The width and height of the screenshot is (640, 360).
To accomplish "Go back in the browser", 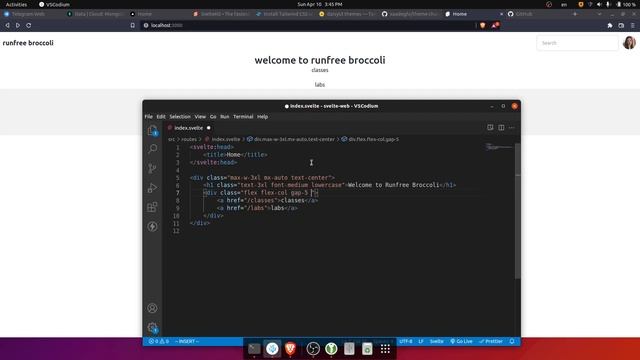I will [7, 25].
